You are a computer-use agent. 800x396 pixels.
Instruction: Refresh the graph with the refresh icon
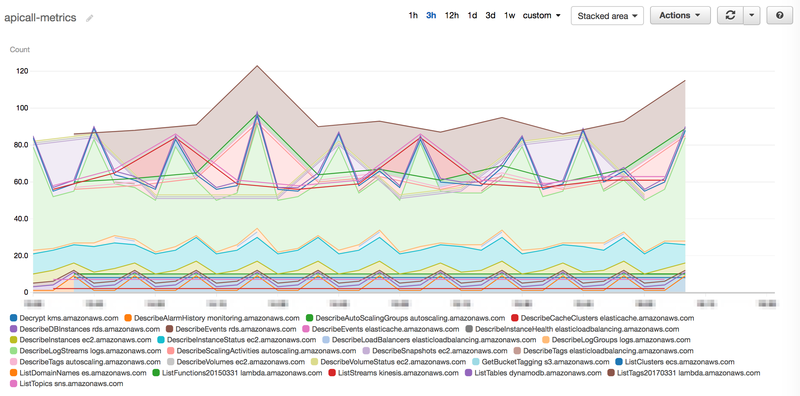click(731, 15)
